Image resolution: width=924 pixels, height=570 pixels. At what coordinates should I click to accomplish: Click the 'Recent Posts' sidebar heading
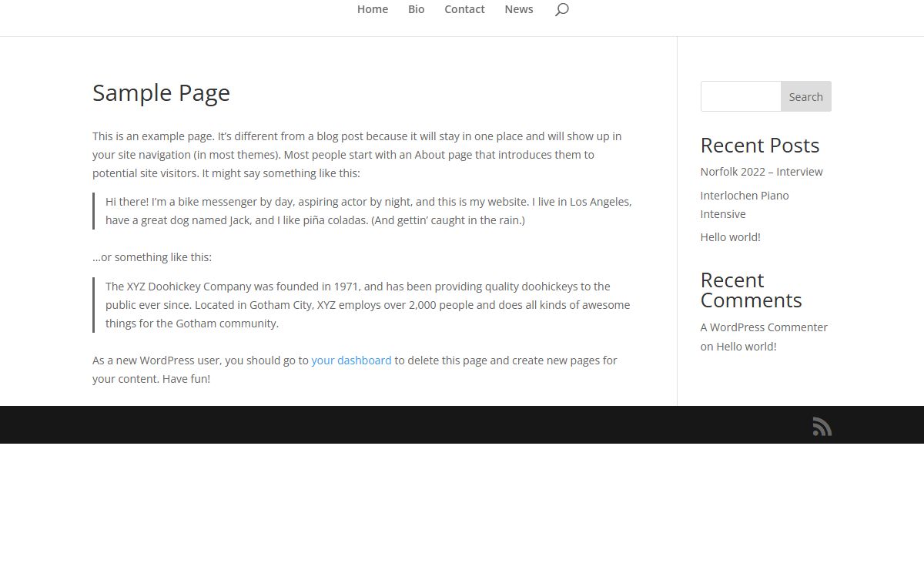(760, 146)
